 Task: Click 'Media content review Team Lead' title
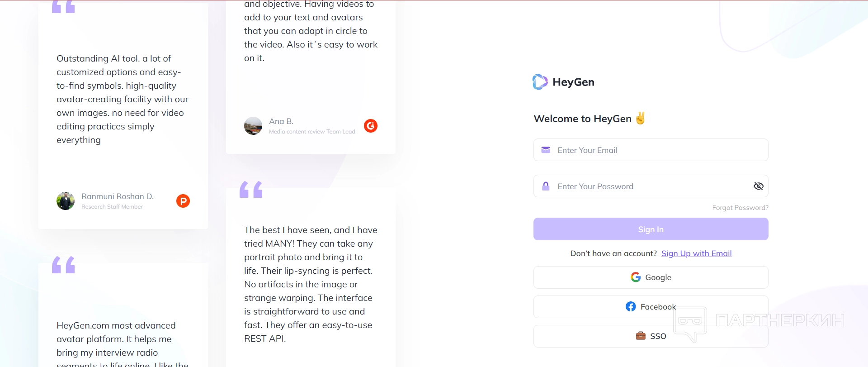coord(312,132)
